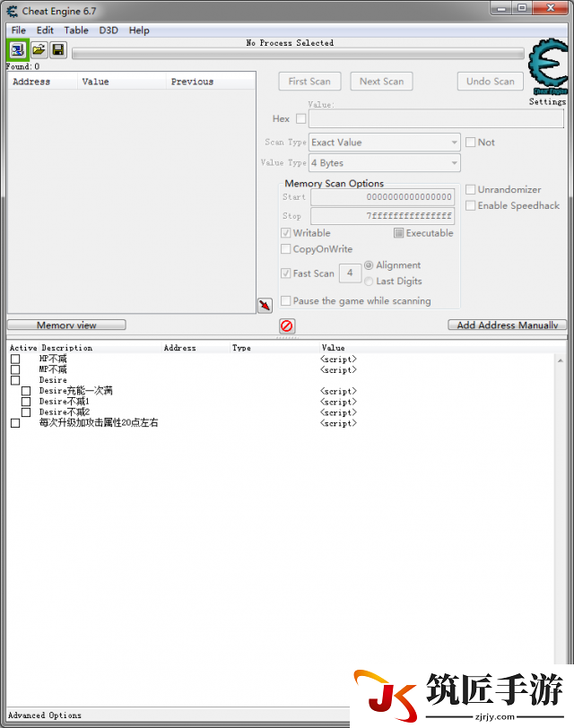The image size is (574, 728).
Task: Select the Desire不减2 entry text
Action: tap(65, 412)
